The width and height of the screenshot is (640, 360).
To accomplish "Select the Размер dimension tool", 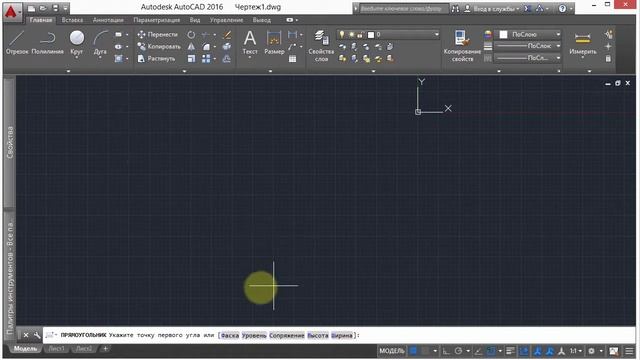I will [x=274, y=42].
